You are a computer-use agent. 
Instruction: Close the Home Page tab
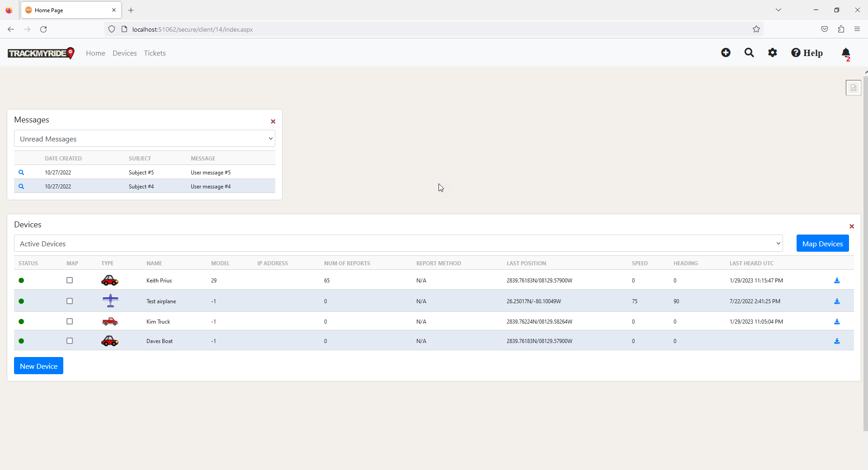pos(114,10)
